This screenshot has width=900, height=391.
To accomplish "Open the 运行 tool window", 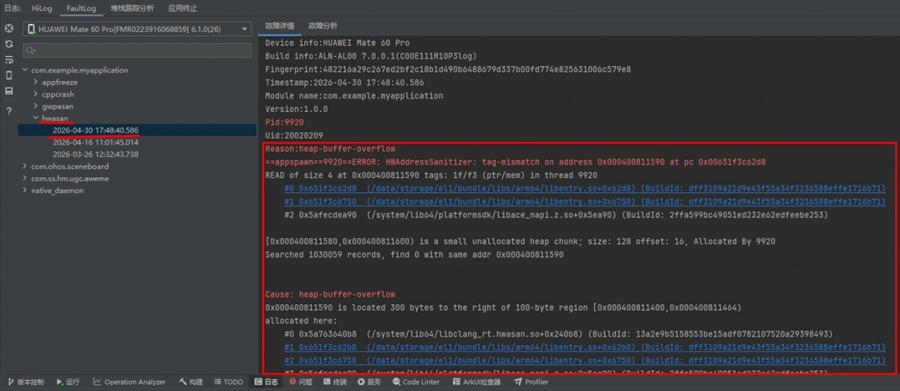I will click(68, 382).
